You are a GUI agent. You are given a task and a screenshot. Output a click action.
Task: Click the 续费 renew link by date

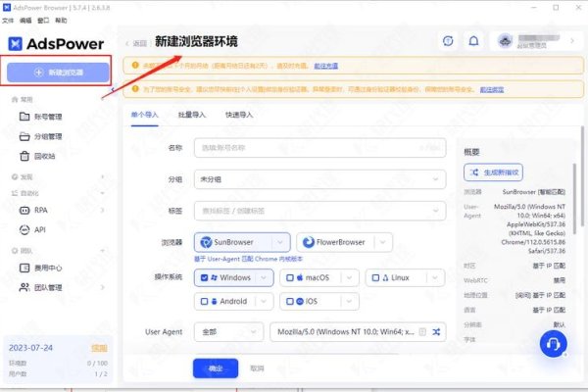point(99,348)
